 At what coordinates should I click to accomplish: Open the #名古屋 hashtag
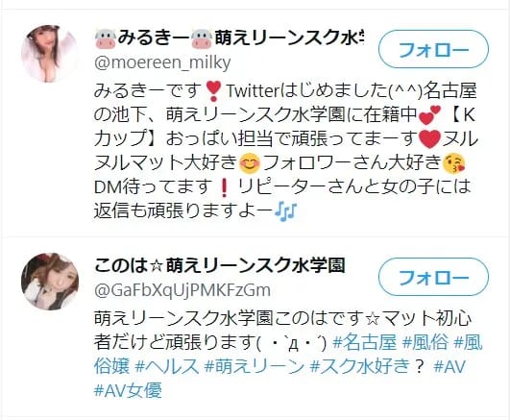(x=366, y=342)
